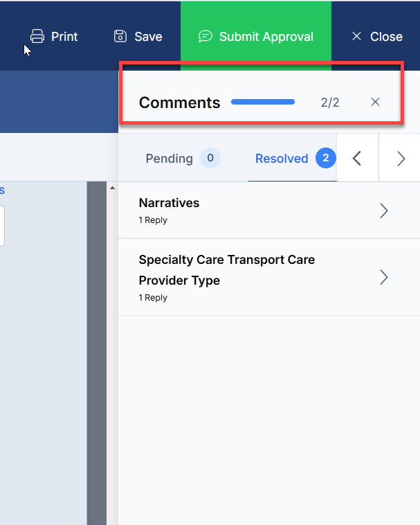
Task: Go to next tab with right arrow
Action: (x=401, y=159)
